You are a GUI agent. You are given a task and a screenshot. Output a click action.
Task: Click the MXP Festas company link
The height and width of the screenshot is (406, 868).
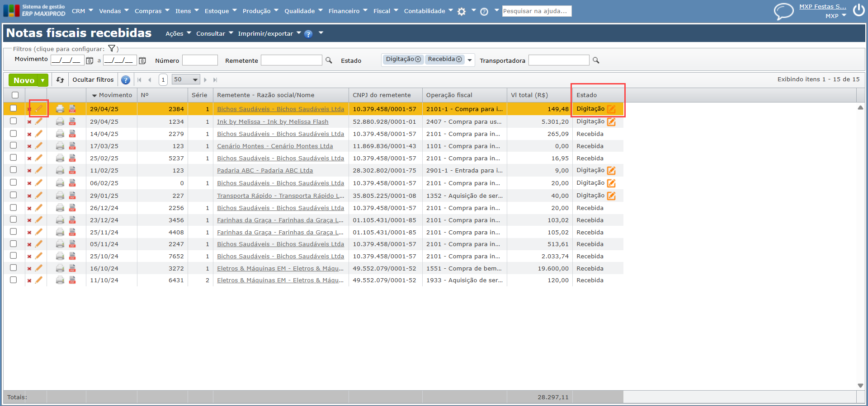823,6
